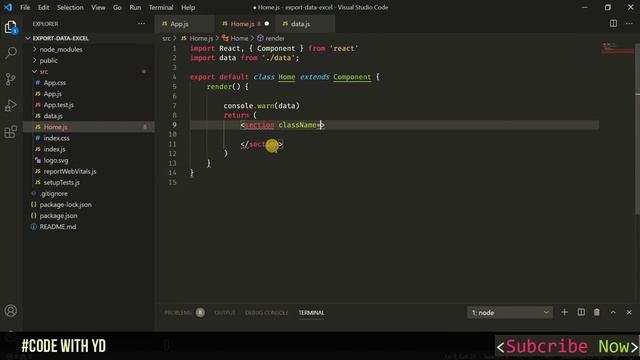Screen dimensions: 640x360
Task: Open the Go menu
Action: (117, 7)
